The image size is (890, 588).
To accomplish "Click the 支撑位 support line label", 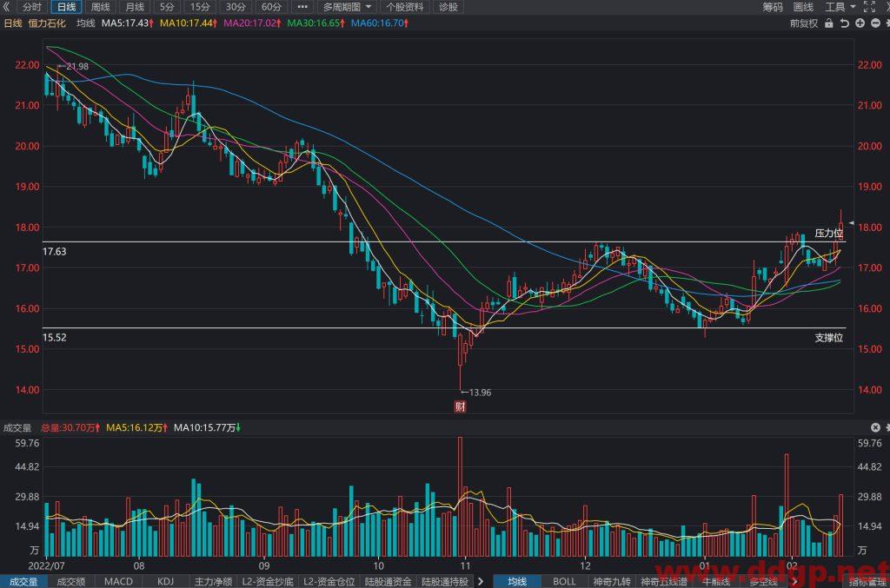I will tap(828, 338).
